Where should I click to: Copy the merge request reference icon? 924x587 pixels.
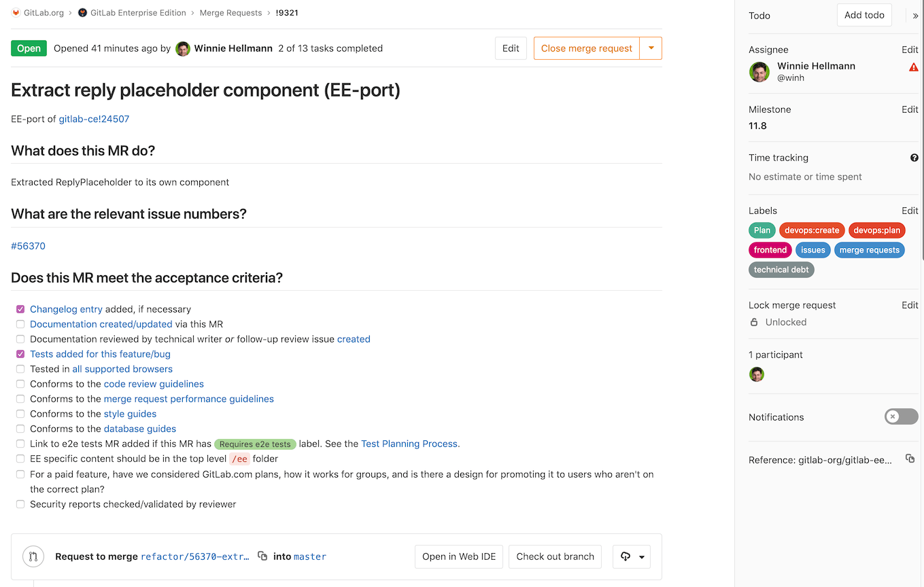coord(910,459)
